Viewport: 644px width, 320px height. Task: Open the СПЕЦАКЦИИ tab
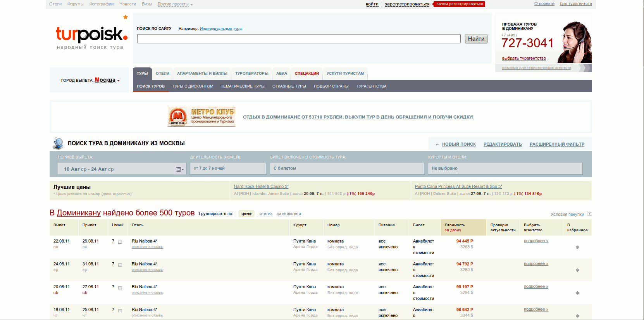tap(307, 74)
